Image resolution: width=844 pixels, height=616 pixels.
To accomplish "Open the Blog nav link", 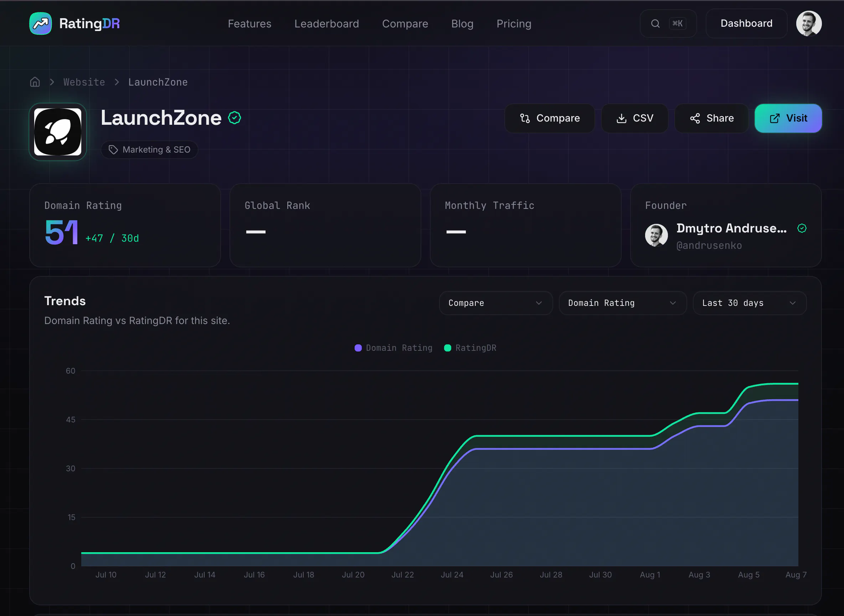I will (x=462, y=24).
